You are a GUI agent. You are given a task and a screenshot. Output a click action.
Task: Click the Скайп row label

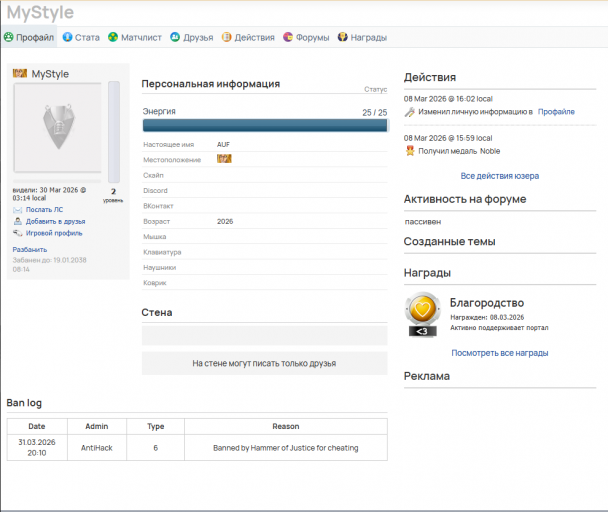[154, 175]
